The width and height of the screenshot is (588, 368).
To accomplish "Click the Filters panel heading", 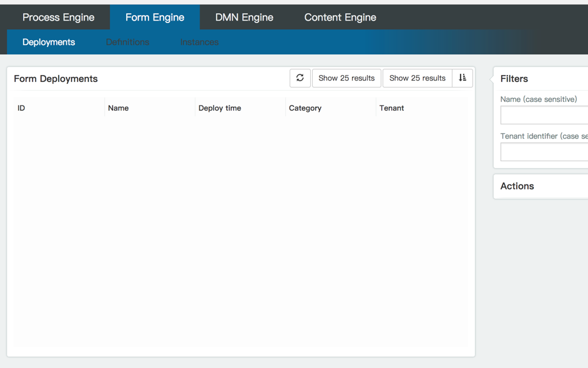I will tap(514, 79).
